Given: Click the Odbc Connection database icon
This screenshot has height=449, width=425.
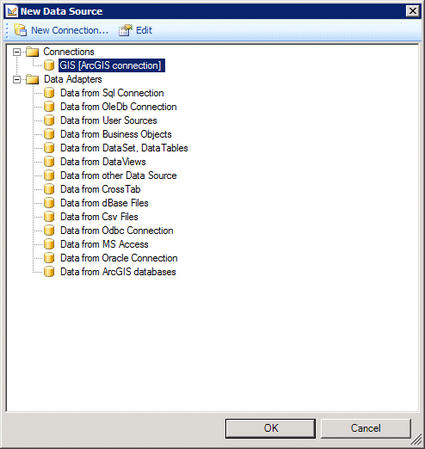Looking at the screenshot, I should (49, 230).
